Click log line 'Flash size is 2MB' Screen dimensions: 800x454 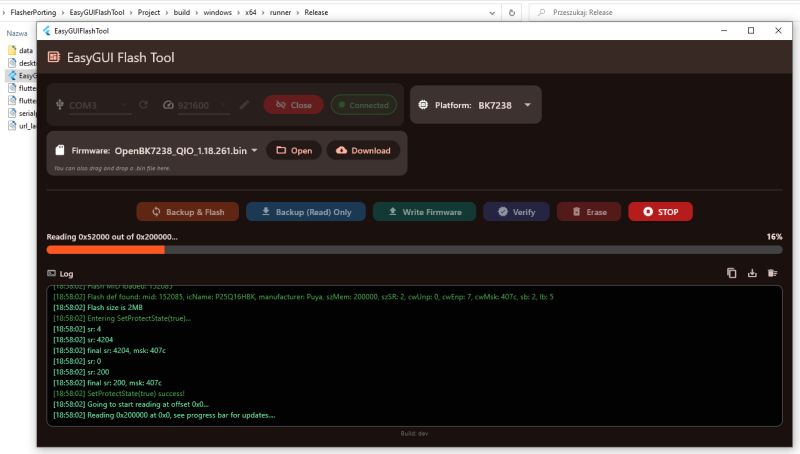(x=98, y=307)
